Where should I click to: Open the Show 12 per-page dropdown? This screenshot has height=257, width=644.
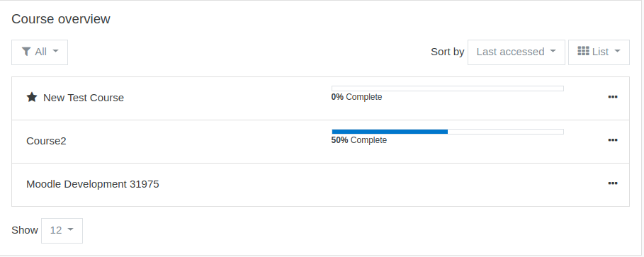(62, 231)
